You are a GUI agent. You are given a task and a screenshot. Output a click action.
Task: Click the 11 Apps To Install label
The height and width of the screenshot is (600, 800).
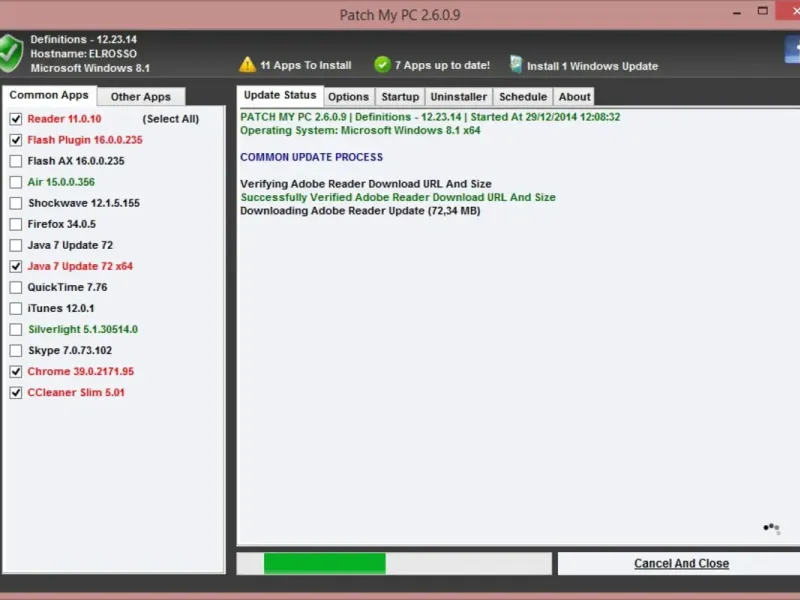[306, 65]
